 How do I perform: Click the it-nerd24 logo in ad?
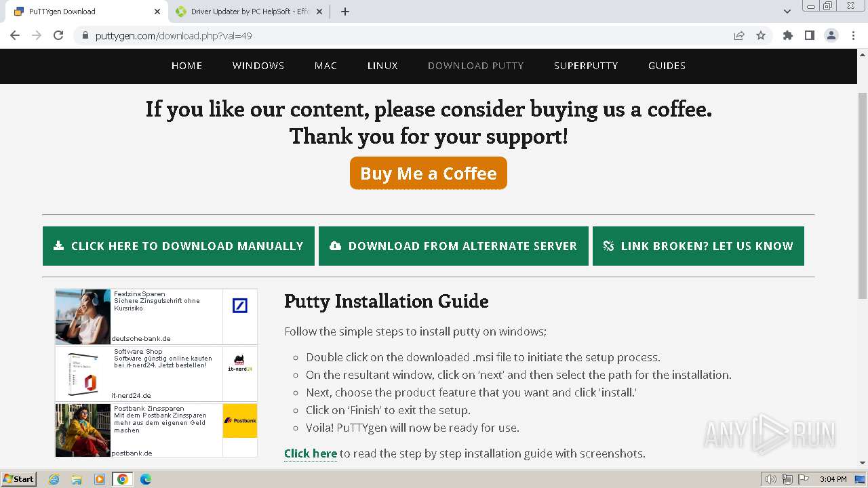[x=239, y=363]
